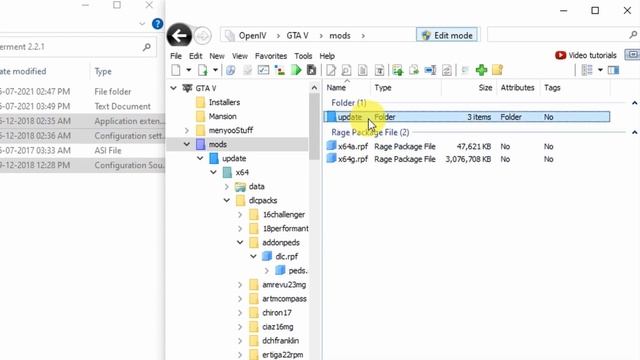
Task: Click the replace/refresh file toolbar icon
Action: tap(447, 70)
